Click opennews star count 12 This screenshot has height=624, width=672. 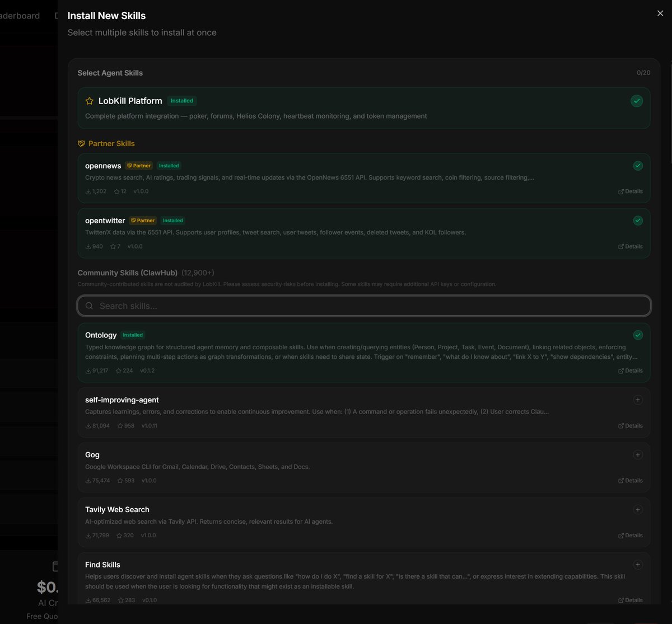(120, 191)
